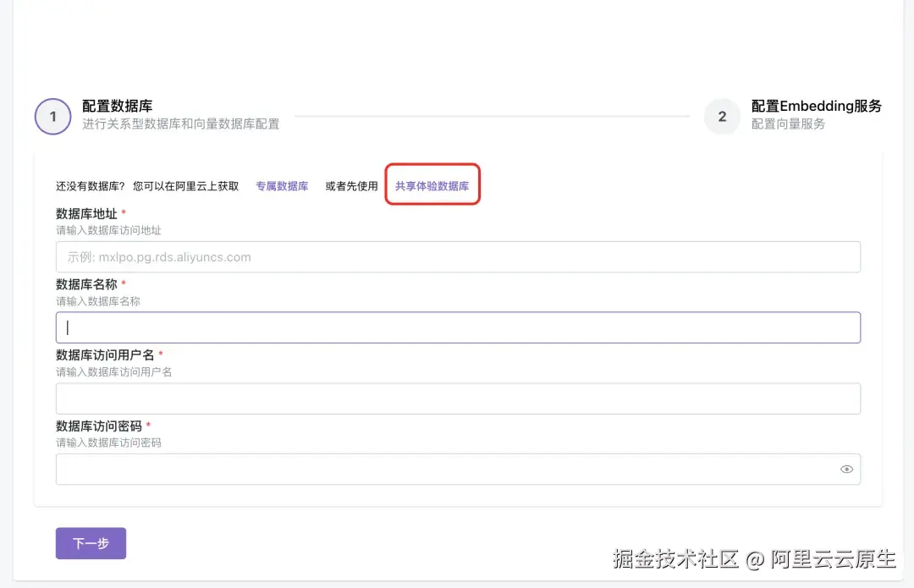Focus the 数据库地址 input field

click(x=458, y=257)
